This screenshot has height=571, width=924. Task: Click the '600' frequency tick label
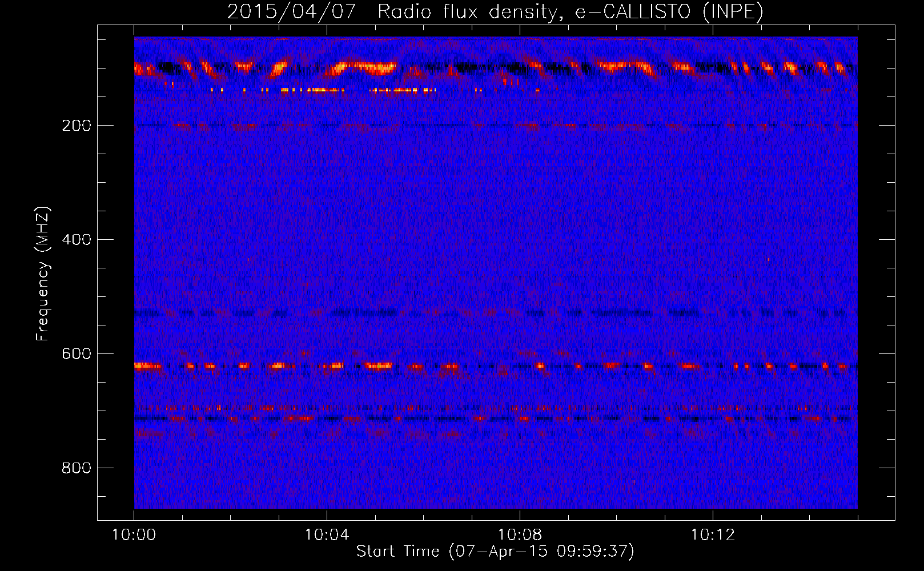click(x=77, y=354)
